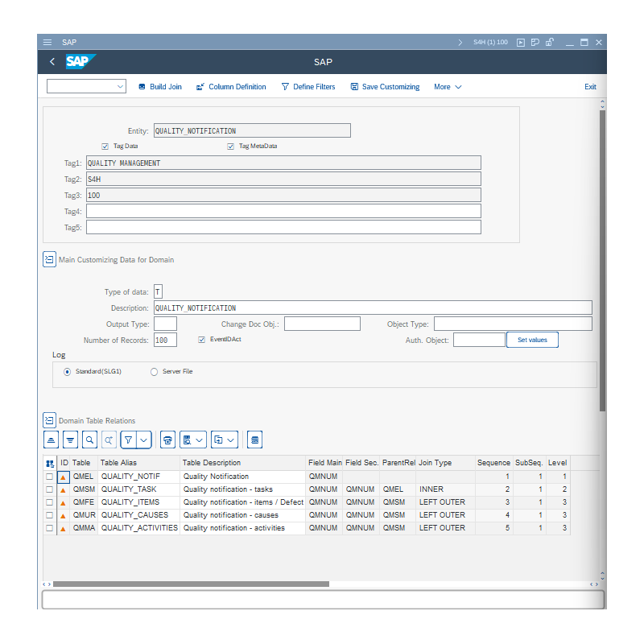The image size is (644, 644).
Task: Click the layout grid icon in table toolbar
Action: click(x=254, y=440)
